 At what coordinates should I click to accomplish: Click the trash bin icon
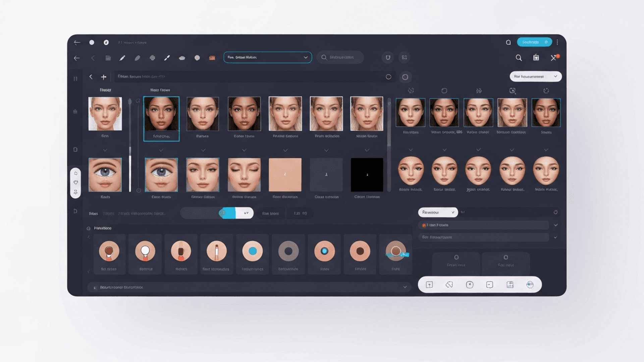pos(536,58)
